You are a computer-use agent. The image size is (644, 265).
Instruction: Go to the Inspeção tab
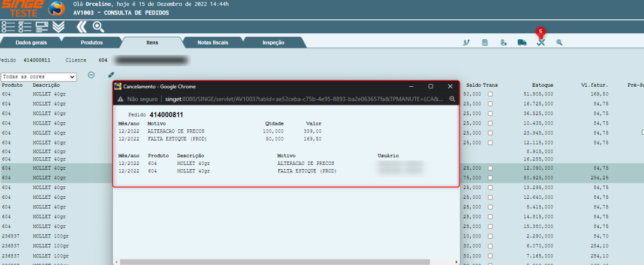click(273, 43)
